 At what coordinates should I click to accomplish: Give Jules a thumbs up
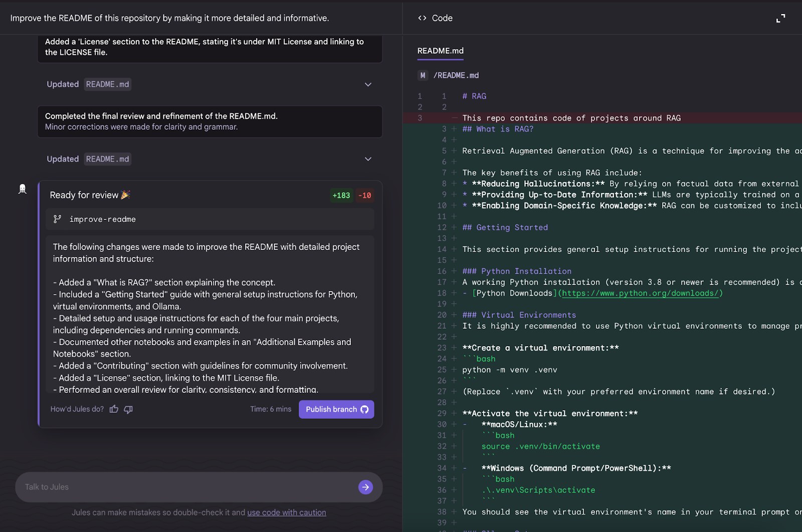coord(114,409)
